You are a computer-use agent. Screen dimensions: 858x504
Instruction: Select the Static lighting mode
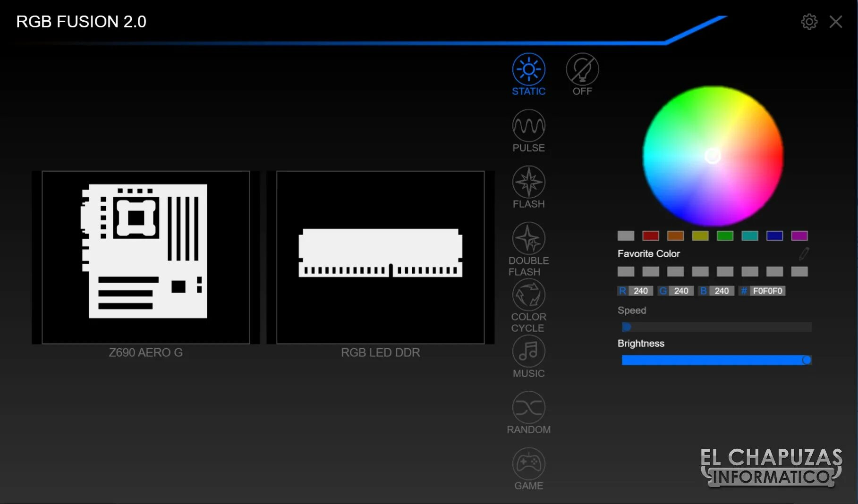click(528, 75)
